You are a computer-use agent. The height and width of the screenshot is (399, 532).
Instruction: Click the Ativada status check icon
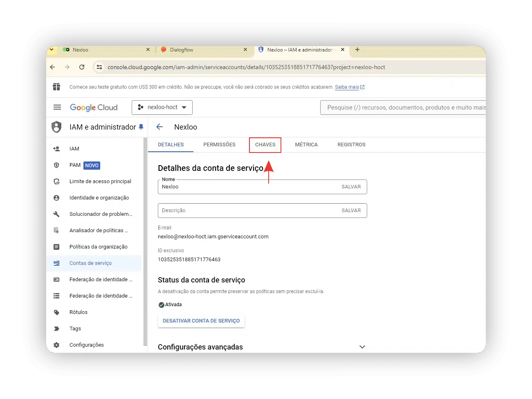[161, 305]
